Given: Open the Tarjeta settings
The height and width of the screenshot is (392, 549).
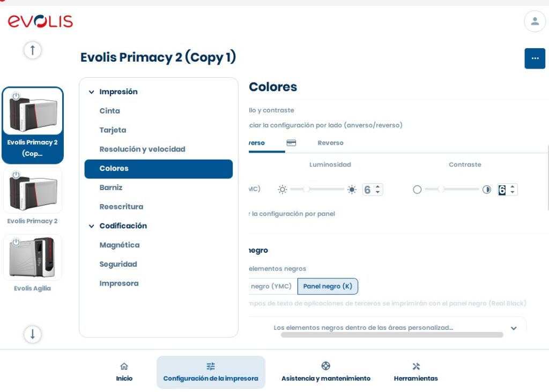Looking at the screenshot, I should click(113, 130).
